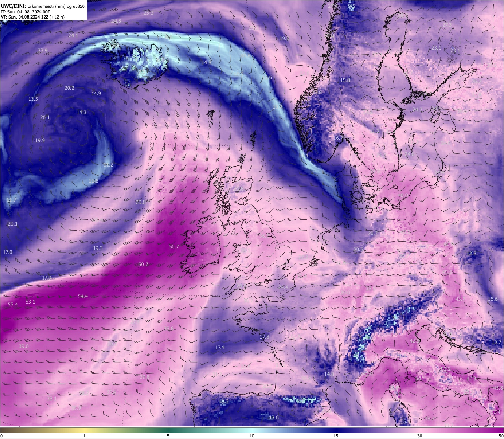
Task: Click the 45.8 value label
Action: click(x=498, y=388)
